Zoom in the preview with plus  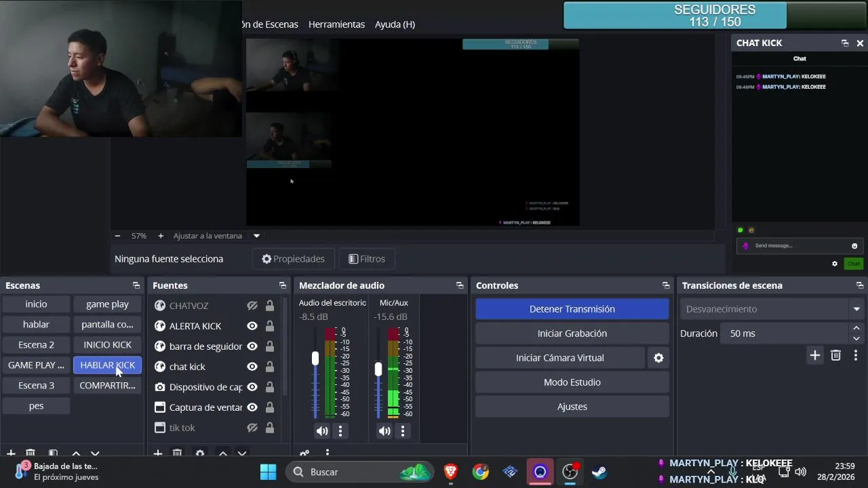161,236
